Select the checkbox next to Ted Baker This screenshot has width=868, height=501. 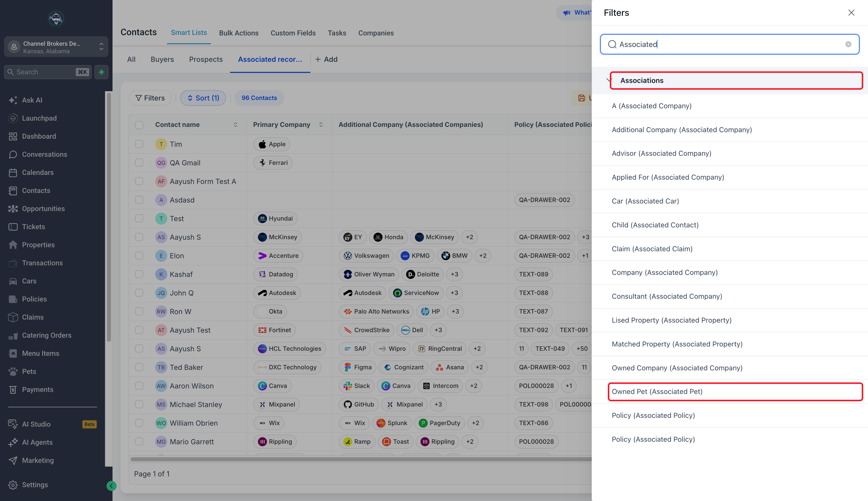point(139,367)
